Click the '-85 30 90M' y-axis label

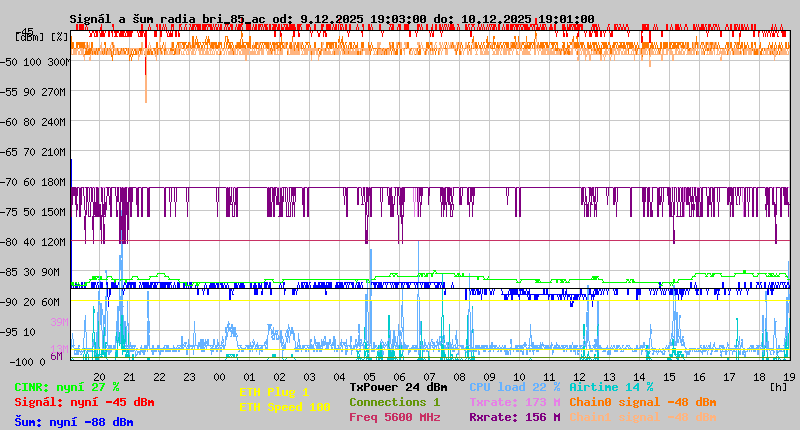click(x=30, y=272)
